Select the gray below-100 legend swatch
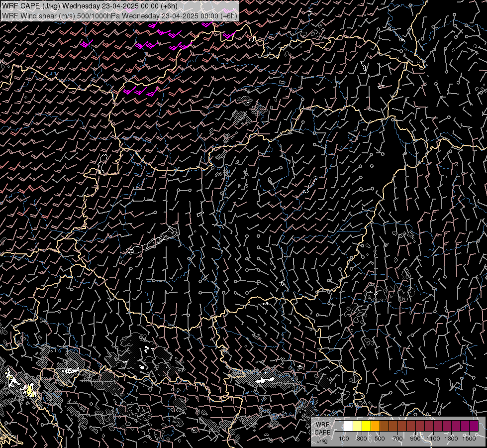This screenshot has height=448, width=487. click(x=339, y=426)
